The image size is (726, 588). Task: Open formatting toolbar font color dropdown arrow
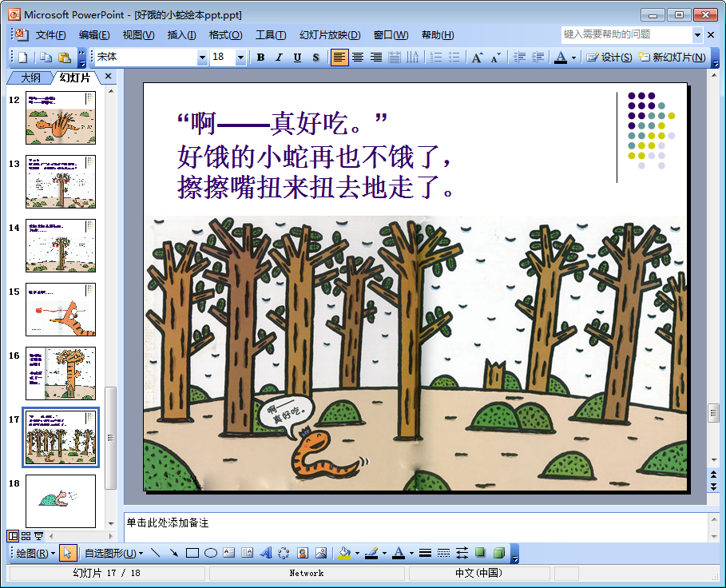coord(573,58)
